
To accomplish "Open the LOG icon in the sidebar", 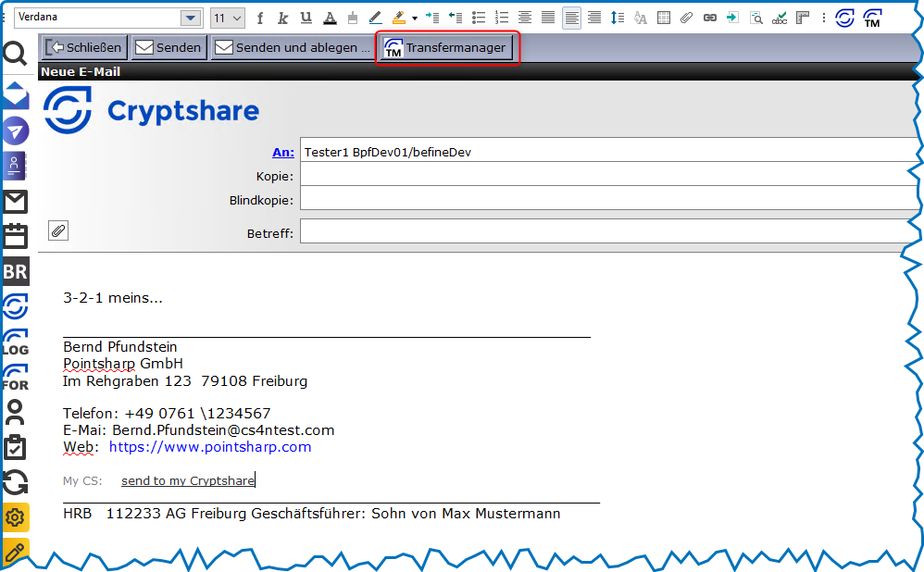I will coord(15,342).
